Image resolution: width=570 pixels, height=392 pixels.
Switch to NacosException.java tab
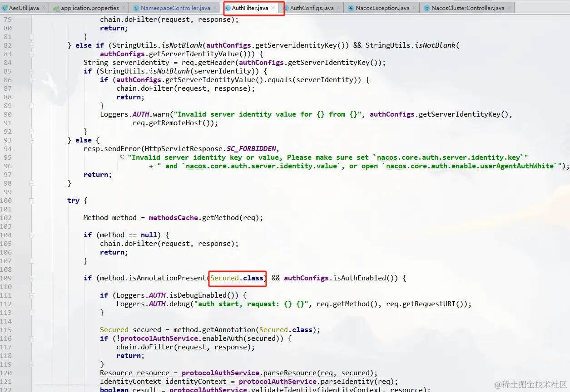pyautogui.click(x=382, y=8)
